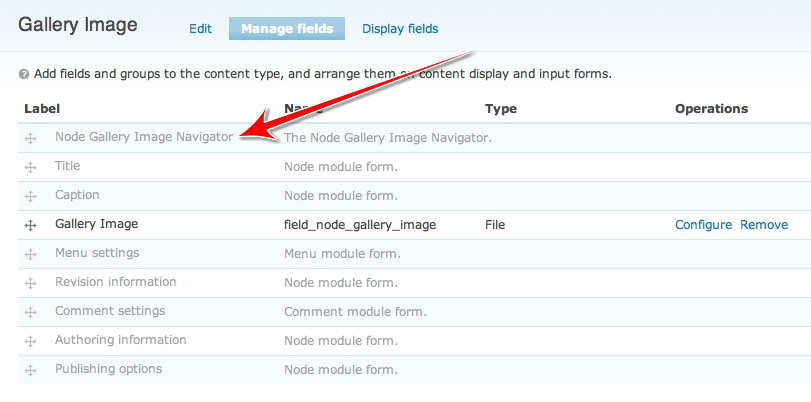This screenshot has width=811, height=402.
Task: Click drag handle beside Publishing options
Action: [30, 370]
